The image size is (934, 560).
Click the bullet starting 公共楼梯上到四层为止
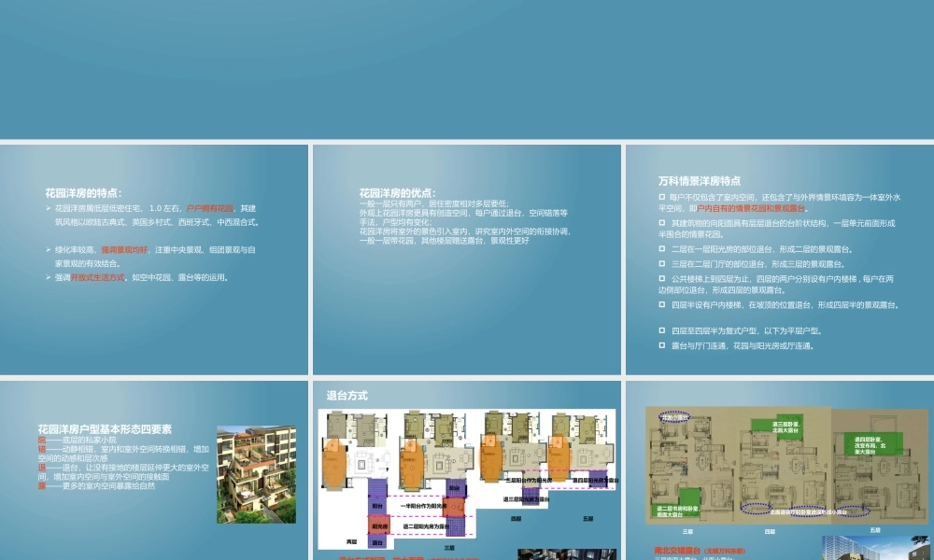pyautogui.click(x=776, y=285)
